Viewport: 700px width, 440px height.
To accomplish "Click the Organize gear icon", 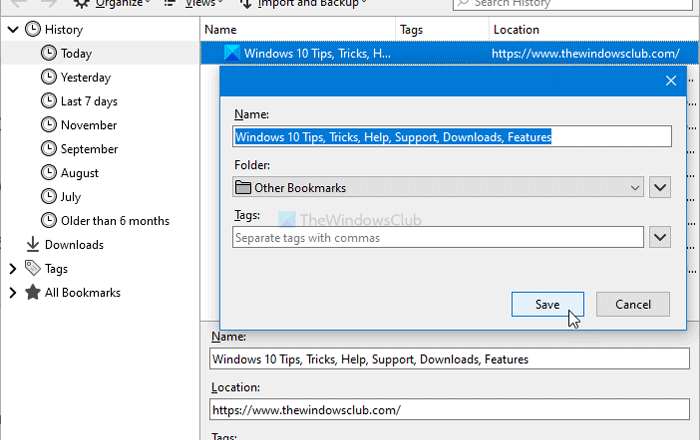I will tap(81, 4).
